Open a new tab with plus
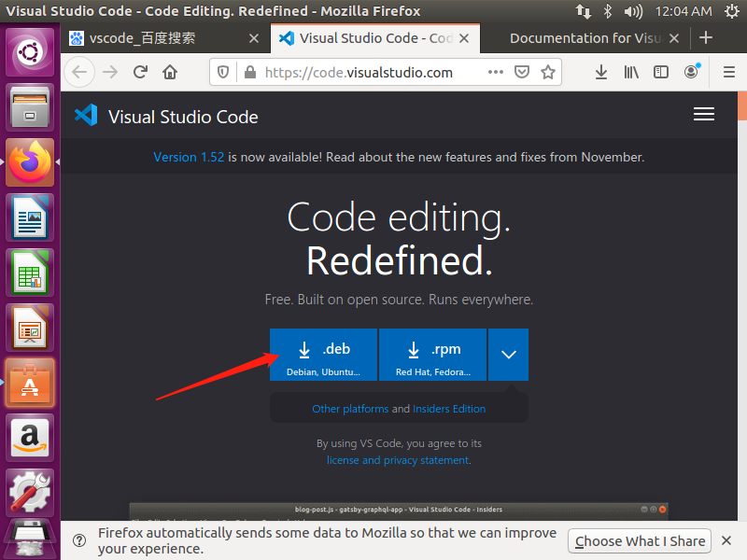 click(x=706, y=38)
